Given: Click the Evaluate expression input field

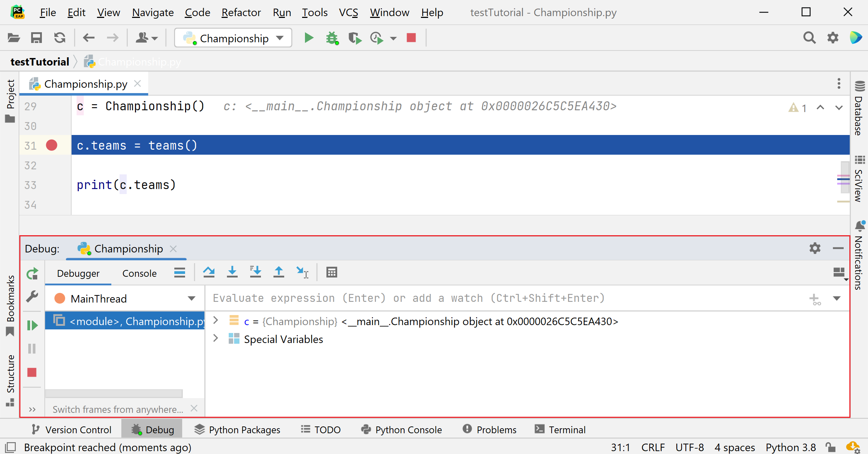Looking at the screenshot, I should [408, 298].
